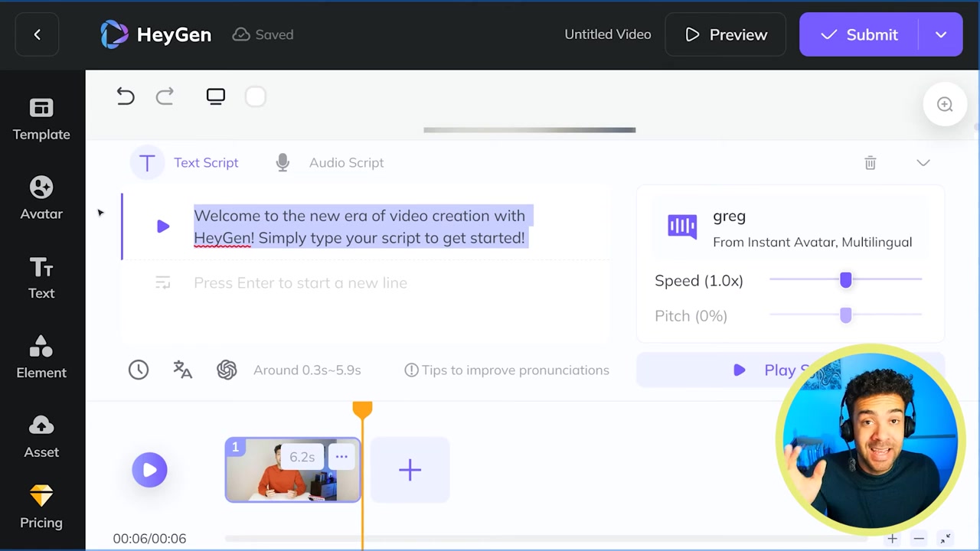Click the Saved cloud status
The image size is (980, 551).
263,34
